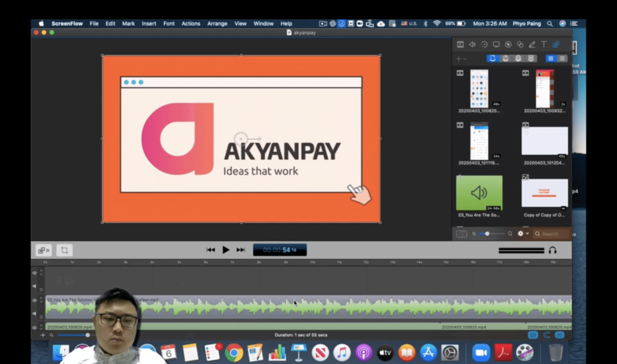Switch media library to icon grid view
617x364 pixels.
click(551, 58)
